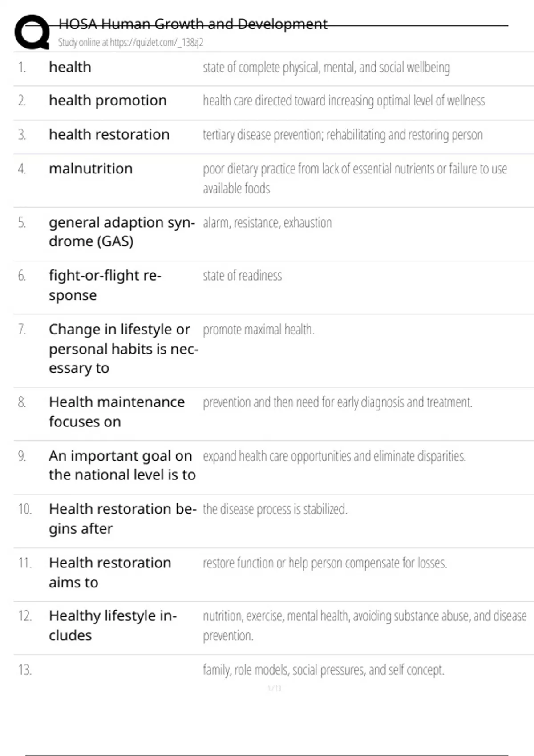Click the 'promote maximal health.' definition
This screenshot has height=756, width=534.
click(x=259, y=330)
